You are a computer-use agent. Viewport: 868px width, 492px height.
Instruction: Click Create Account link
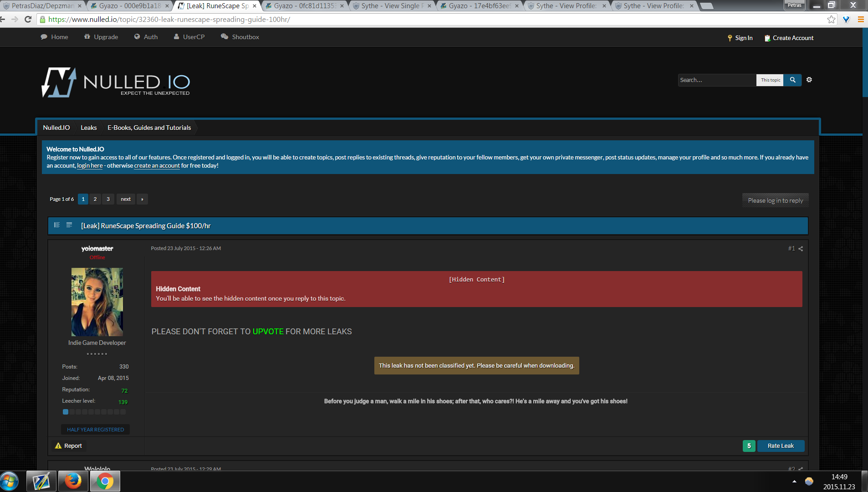pos(789,38)
